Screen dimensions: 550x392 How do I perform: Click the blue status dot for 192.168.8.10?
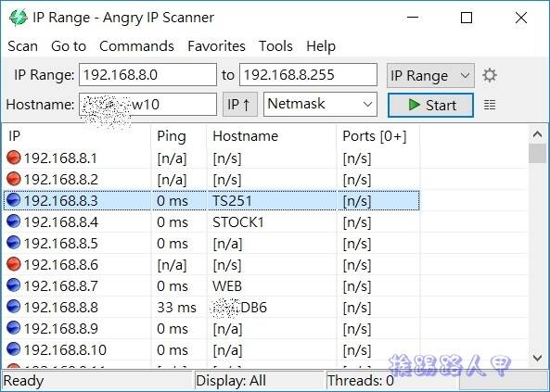(14, 349)
